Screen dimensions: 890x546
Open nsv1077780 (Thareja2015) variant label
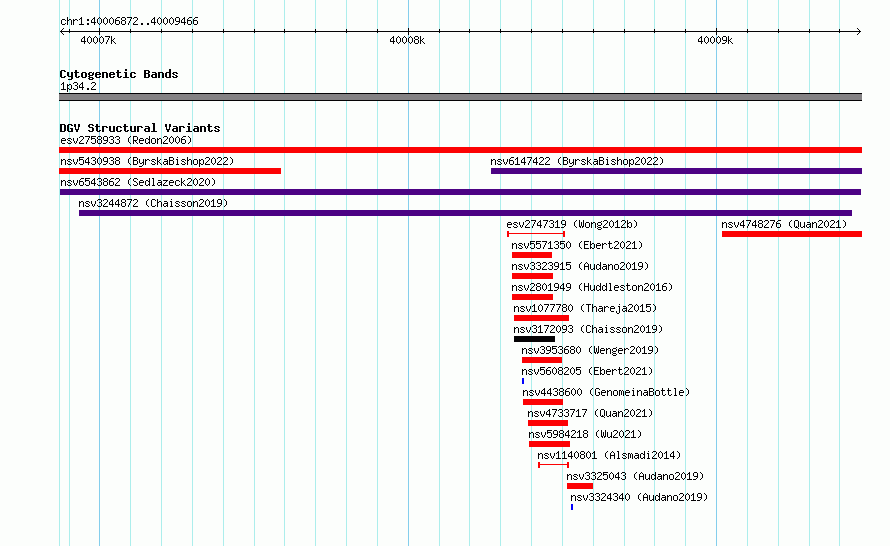click(x=585, y=308)
